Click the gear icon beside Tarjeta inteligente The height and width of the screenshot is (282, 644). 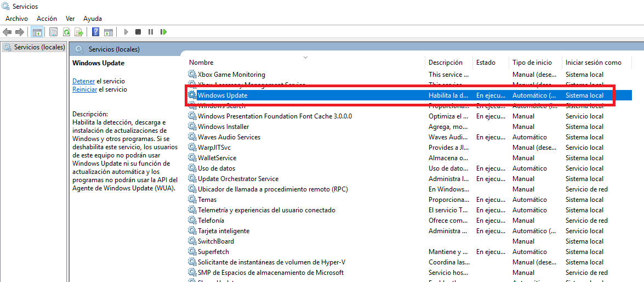tap(192, 230)
